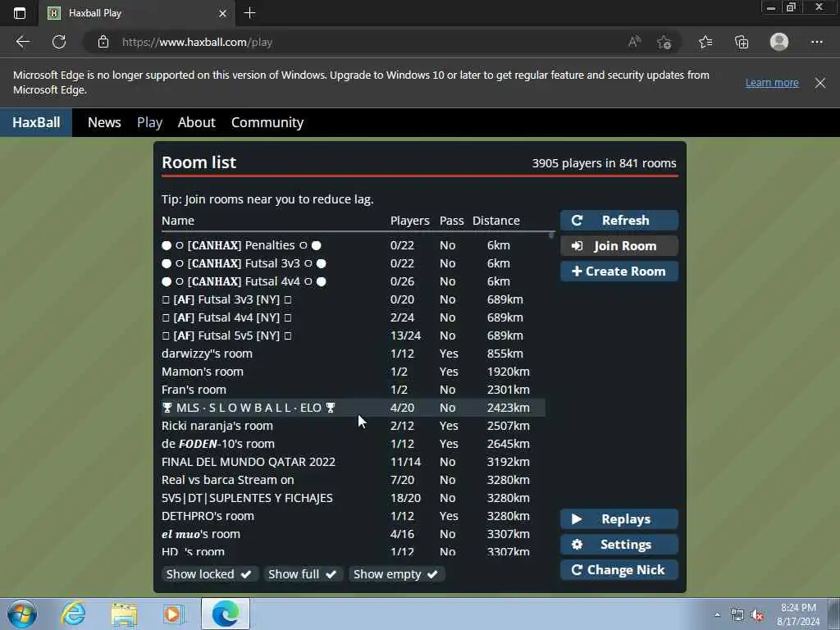Reload the Haxball page
The width and height of the screenshot is (840, 630).
pos(59,42)
